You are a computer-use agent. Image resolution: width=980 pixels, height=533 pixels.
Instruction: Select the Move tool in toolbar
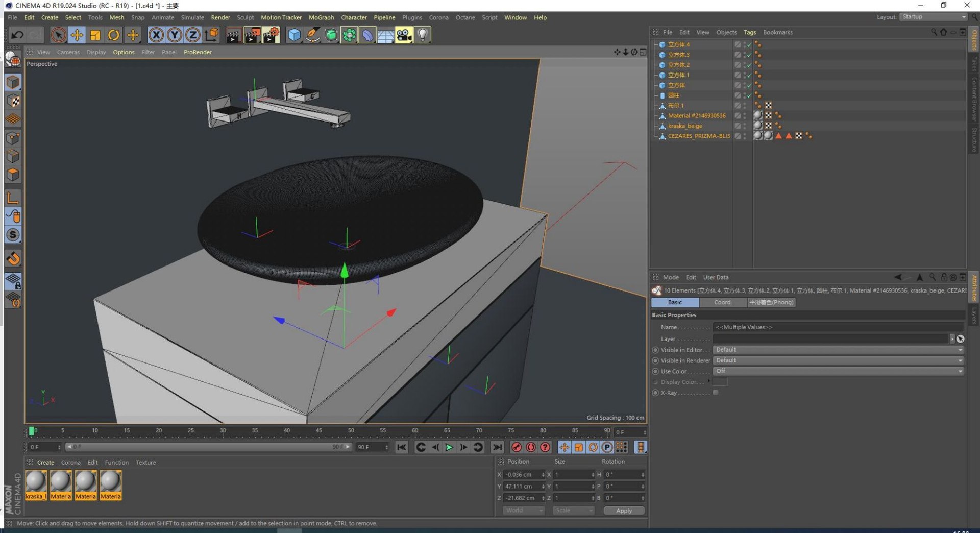pos(77,35)
